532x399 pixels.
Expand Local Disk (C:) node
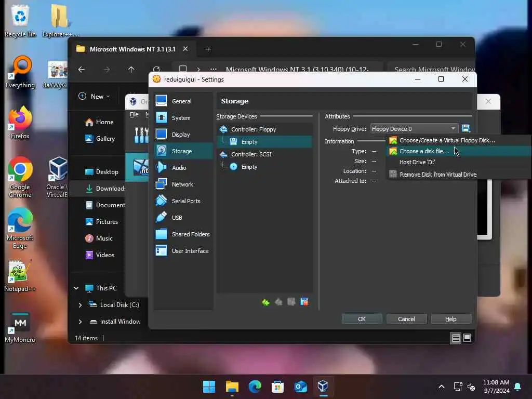[80, 305]
